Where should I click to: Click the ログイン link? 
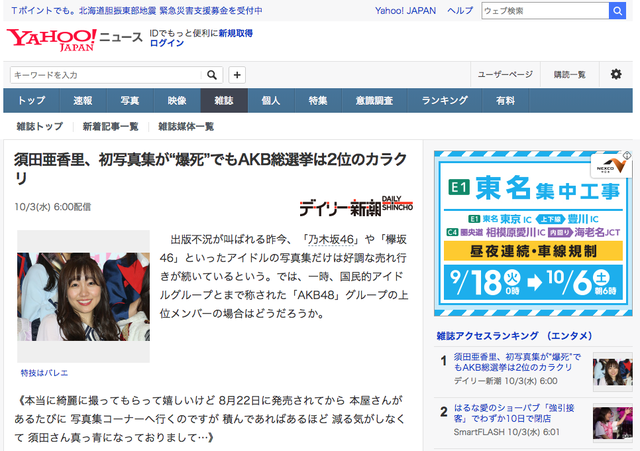[167, 43]
